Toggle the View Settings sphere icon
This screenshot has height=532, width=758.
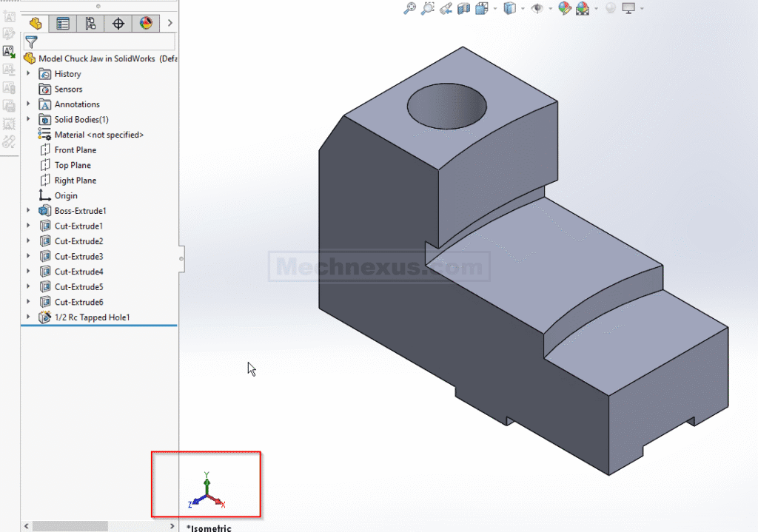610,7
